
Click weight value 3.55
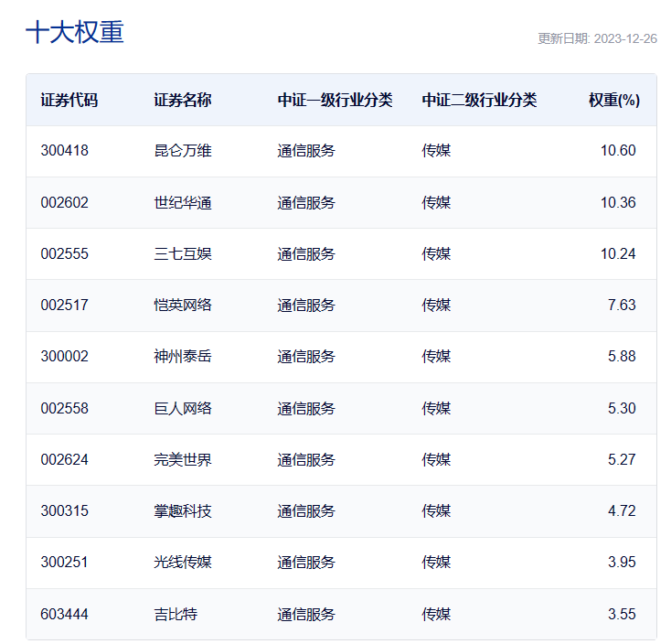tap(622, 615)
